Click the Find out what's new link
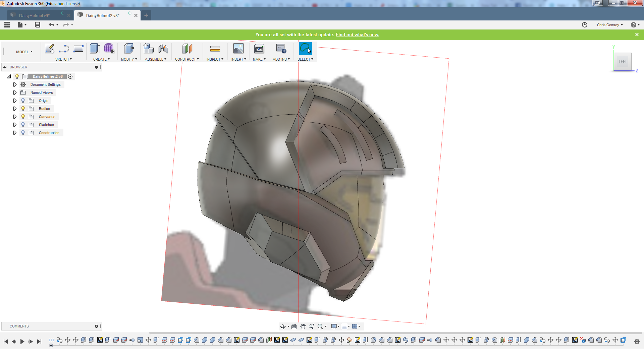 [x=357, y=35]
